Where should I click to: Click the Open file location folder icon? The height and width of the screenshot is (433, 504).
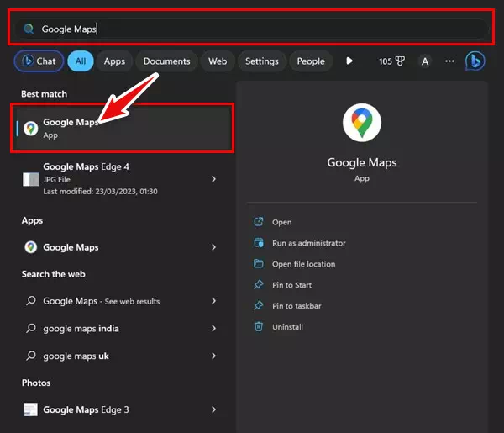[259, 264]
